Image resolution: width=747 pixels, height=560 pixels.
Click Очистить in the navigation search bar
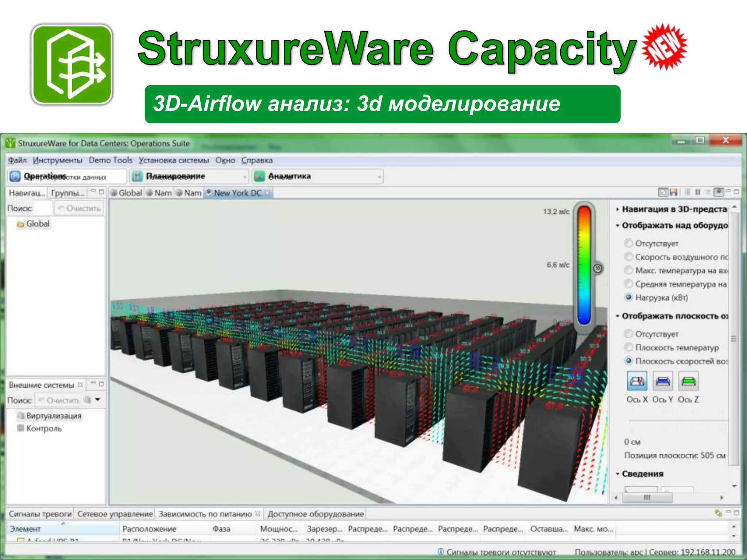[79, 208]
